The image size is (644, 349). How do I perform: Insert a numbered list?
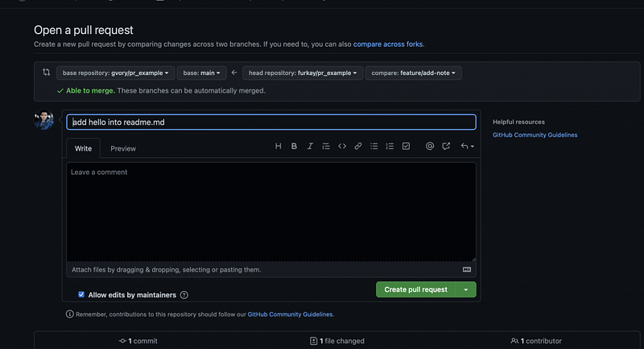(390, 147)
